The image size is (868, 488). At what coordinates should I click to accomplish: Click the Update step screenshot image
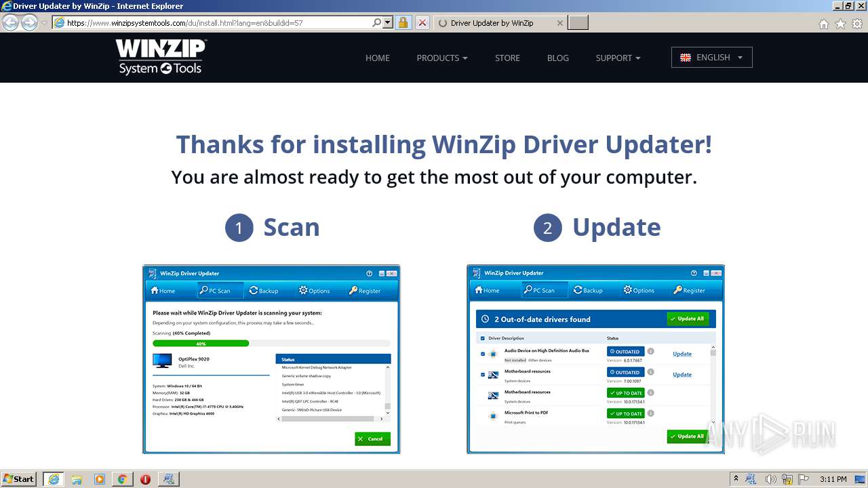click(x=595, y=359)
